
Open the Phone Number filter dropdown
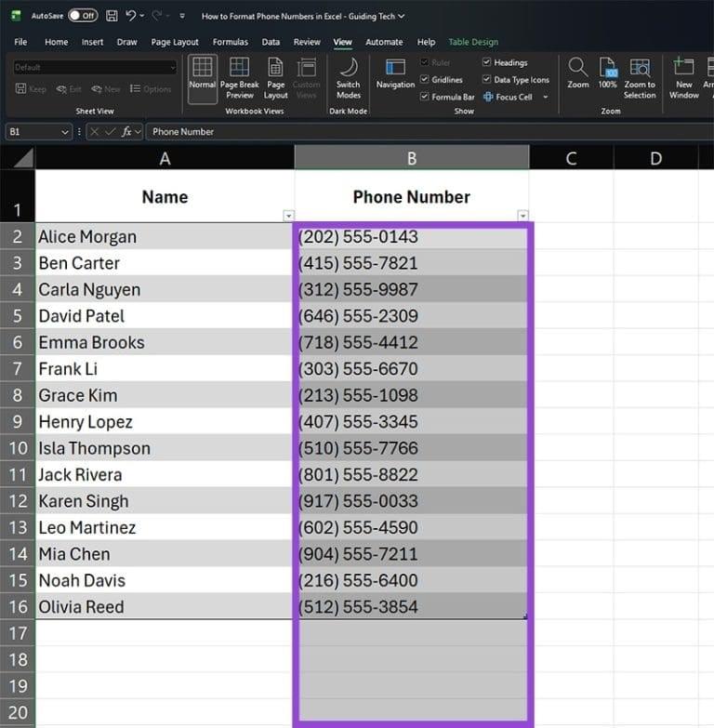tap(522, 216)
